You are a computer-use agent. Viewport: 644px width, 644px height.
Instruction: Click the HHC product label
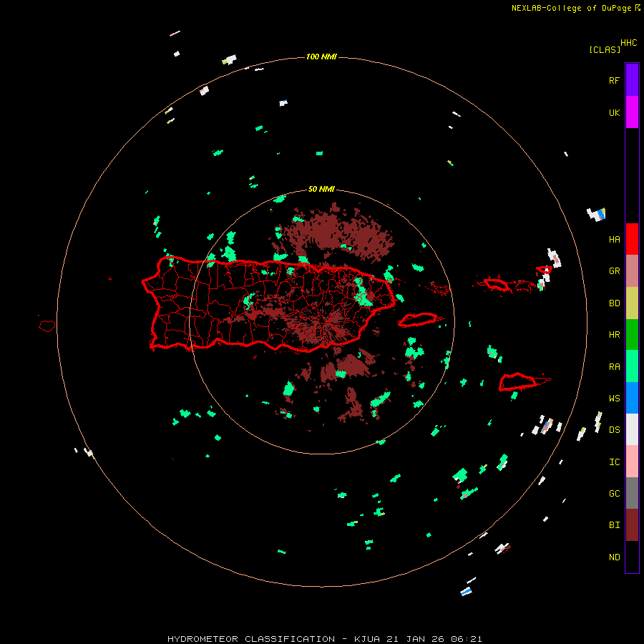(628, 43)
